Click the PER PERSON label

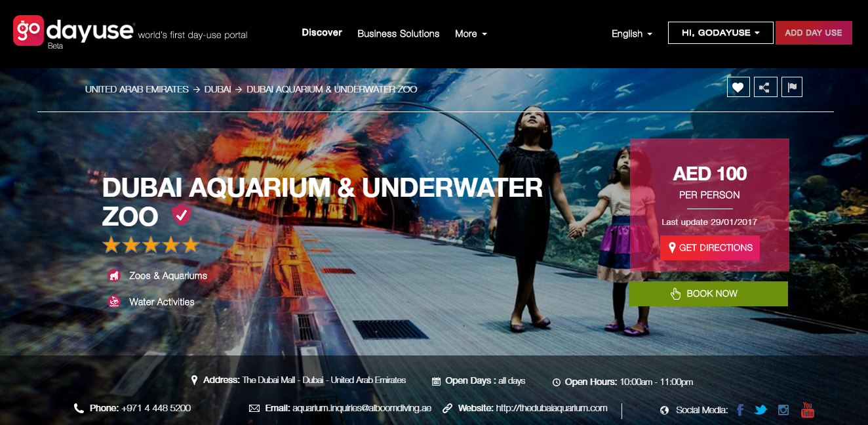pos(709,195)
